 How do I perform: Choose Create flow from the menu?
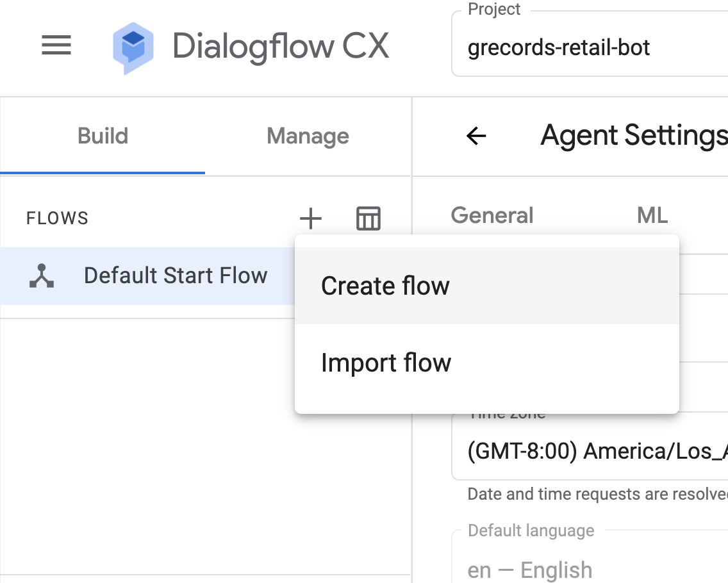[385, 286]
